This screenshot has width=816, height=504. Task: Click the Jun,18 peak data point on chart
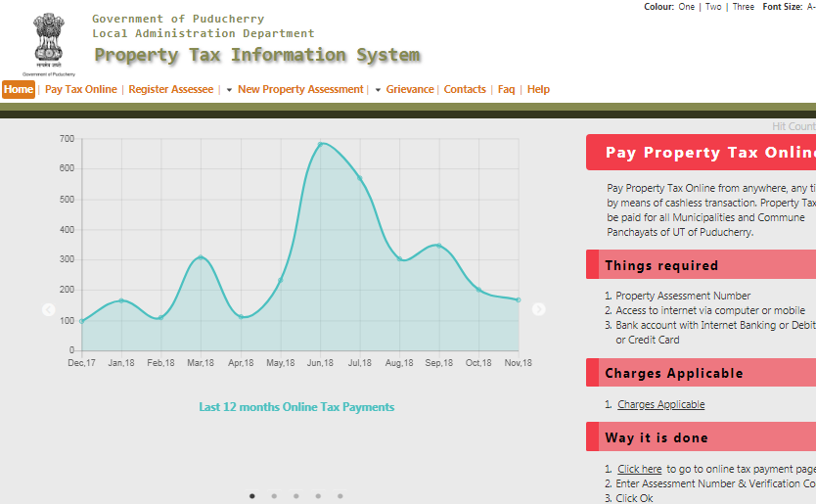[320, 144]
